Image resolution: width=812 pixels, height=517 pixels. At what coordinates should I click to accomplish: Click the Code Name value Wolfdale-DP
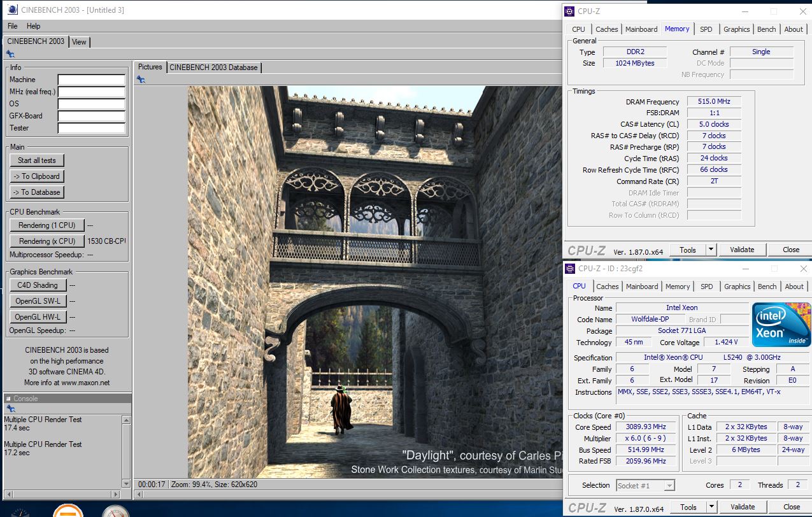pyautogui.click(x=650, y=319)
